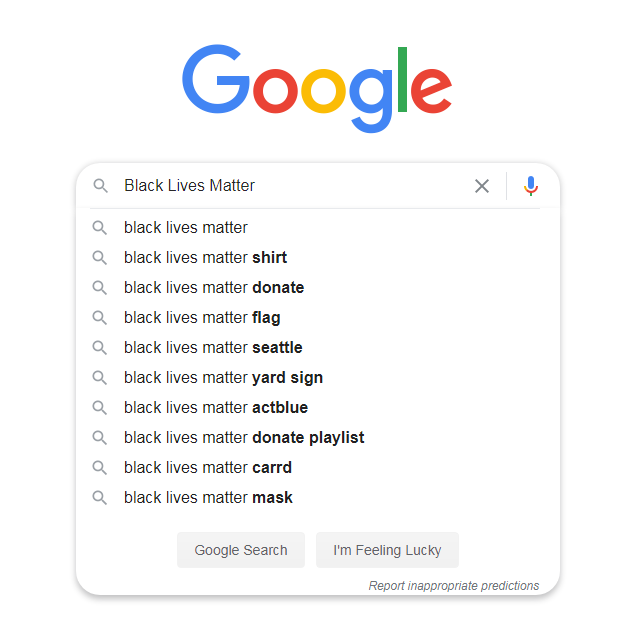The image size is (640, 633).
Task: Select the first 'black lives matter' suggestion
Action: (186, 228)
